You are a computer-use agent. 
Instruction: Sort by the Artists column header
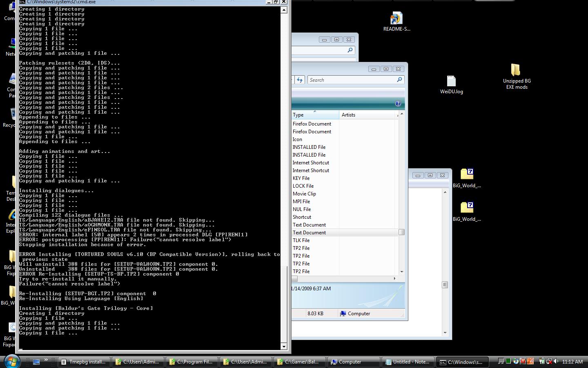tap(368, 115)
